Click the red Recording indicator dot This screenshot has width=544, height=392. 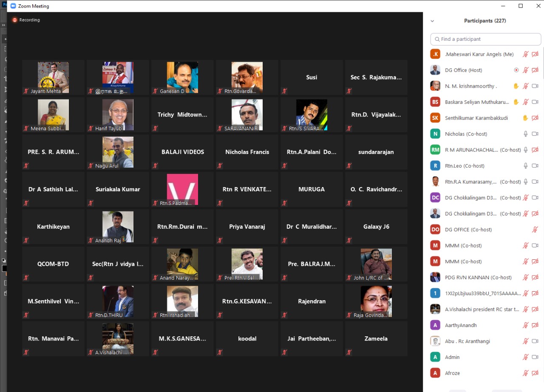pos(15,20)
